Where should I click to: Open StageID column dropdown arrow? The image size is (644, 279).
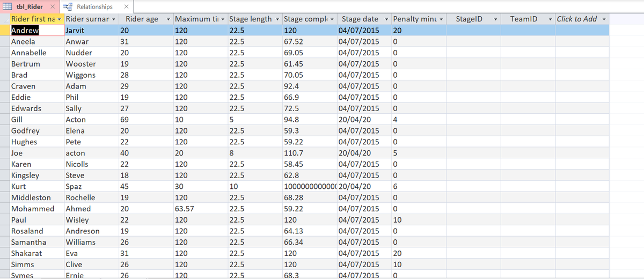point(495,19)
